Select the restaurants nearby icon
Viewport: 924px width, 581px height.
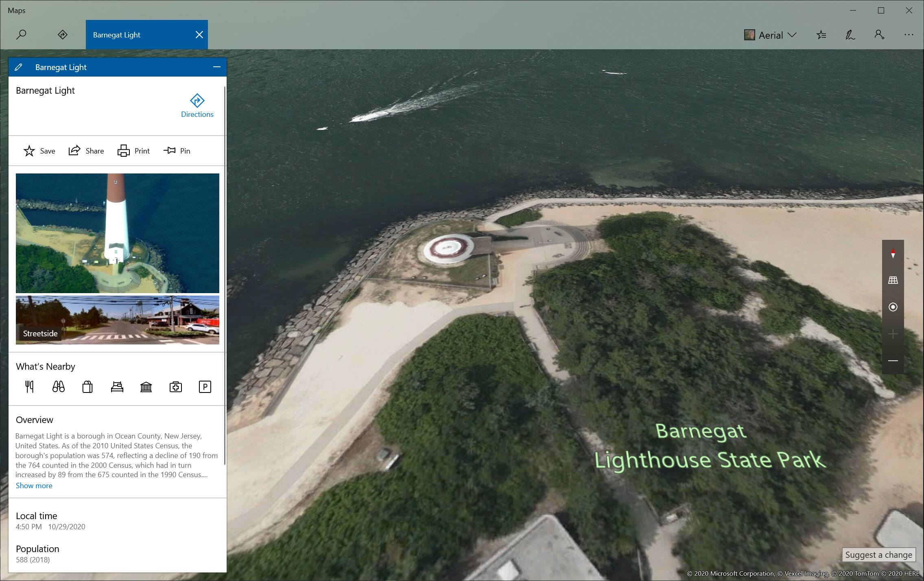click(x=29, y=386)
